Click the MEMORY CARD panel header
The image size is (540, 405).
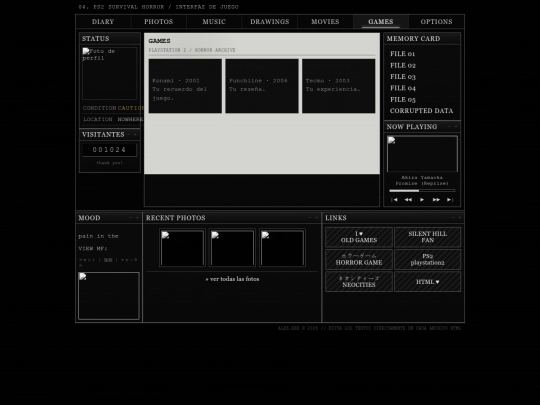pyautogui.click(x=422, y=39)
